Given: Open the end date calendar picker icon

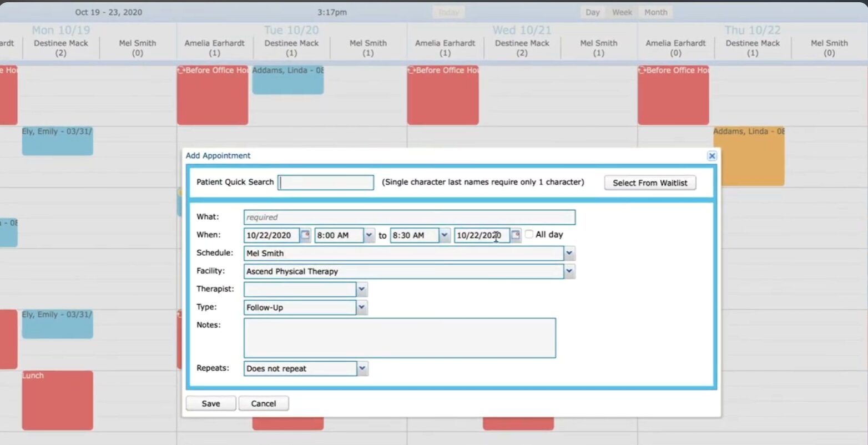Looking at the screenshot, I should [516, 235].
